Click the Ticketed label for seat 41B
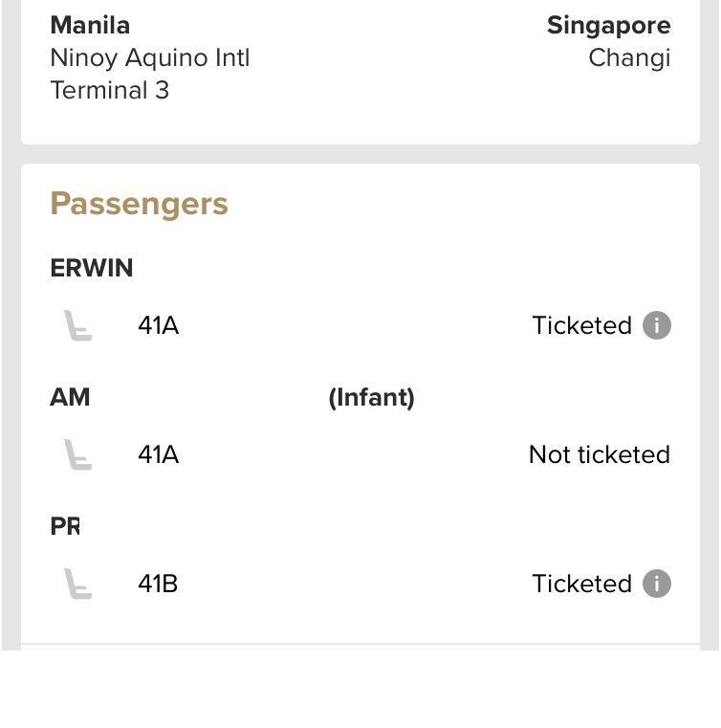721x728 pixels. point(581,584)
